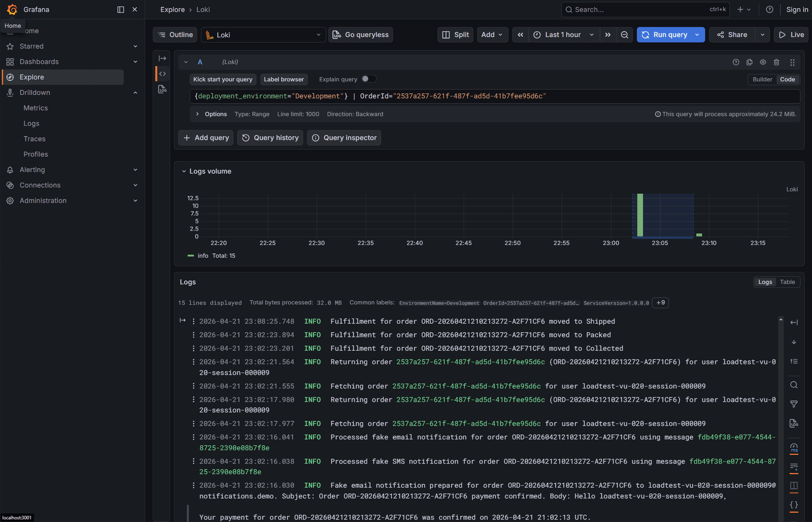Click the Run query button
812x522 pixels.
pos(667,35)
